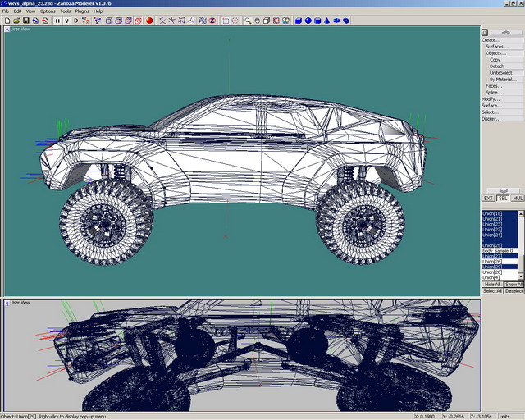Click the hand pan tool icon
Screen dimensions: 525x420
257,21
